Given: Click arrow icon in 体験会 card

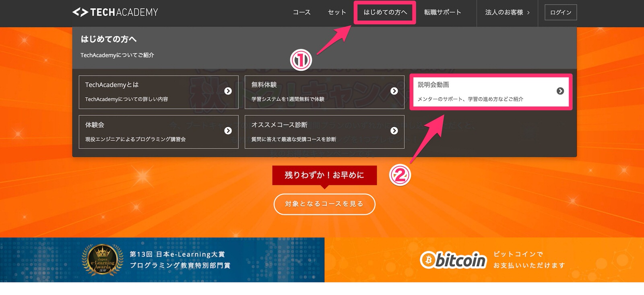Looking at the screenshot, I should (228, 131).
